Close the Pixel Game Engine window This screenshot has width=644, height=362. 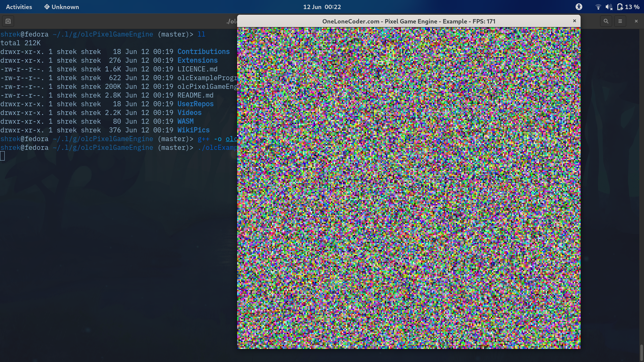point(575,21)
